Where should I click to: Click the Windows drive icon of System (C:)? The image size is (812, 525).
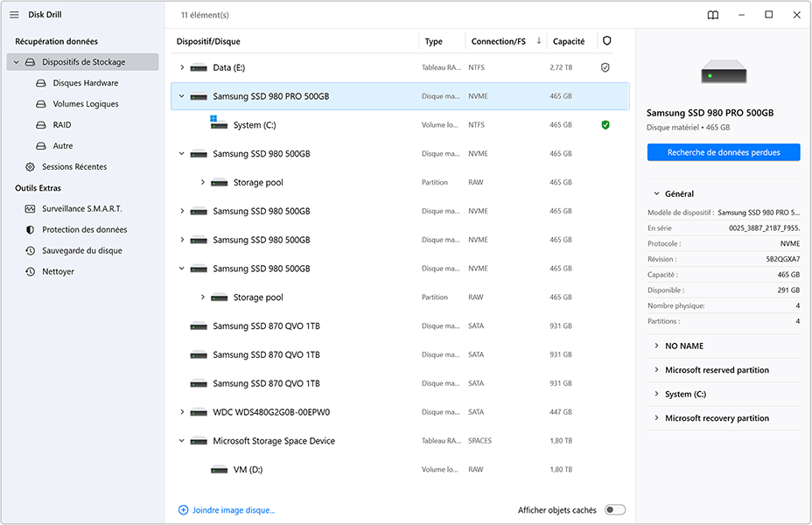tap(219, 122)
